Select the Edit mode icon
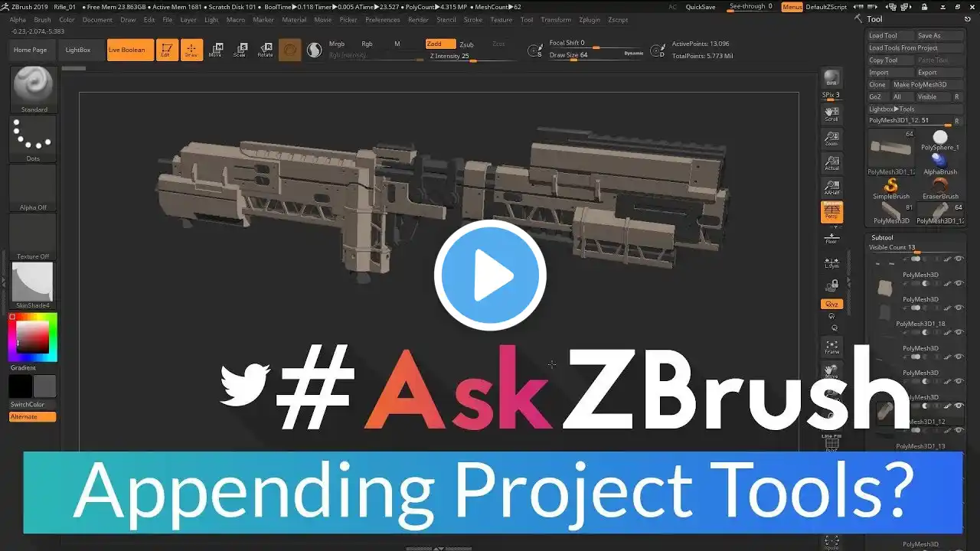Image resolution: width=980 pixels, height=551 pixels. tap(166, 50)
